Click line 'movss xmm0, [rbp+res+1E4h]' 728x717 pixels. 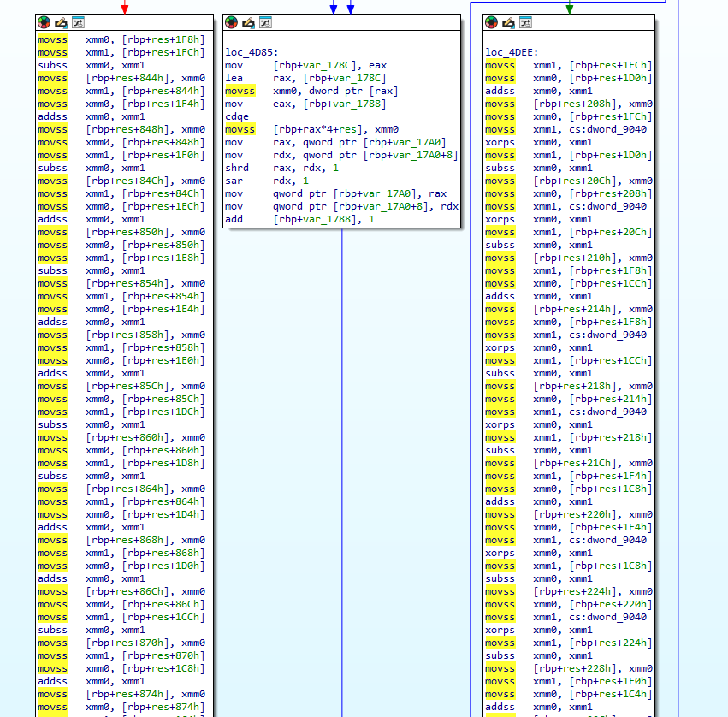(x=121, y=309)
